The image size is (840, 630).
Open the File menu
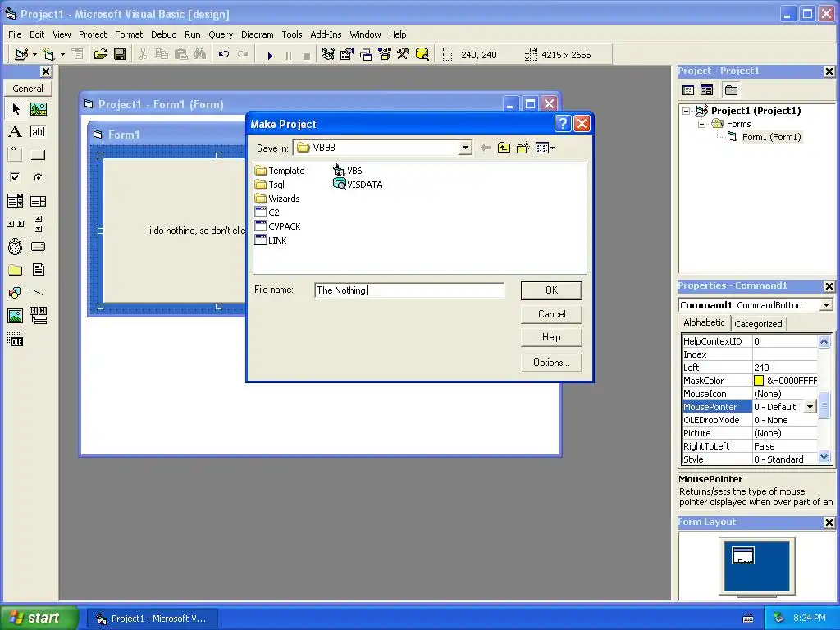click(15, 34)
